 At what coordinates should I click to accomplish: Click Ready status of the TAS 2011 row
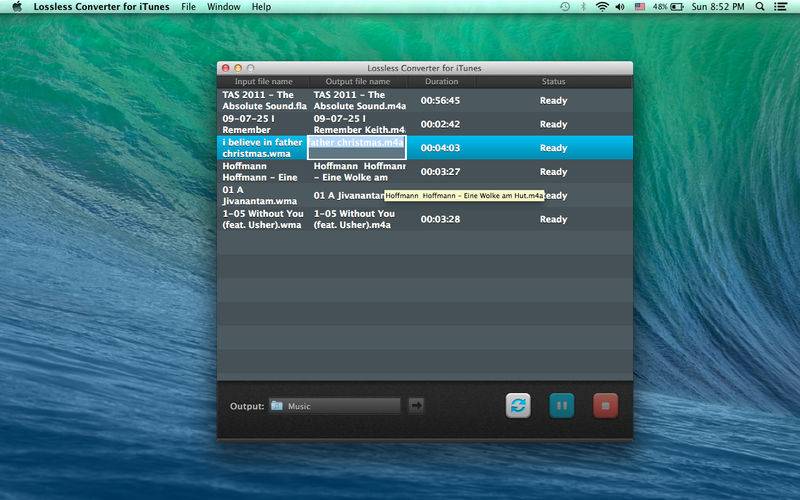coord(554,101)
